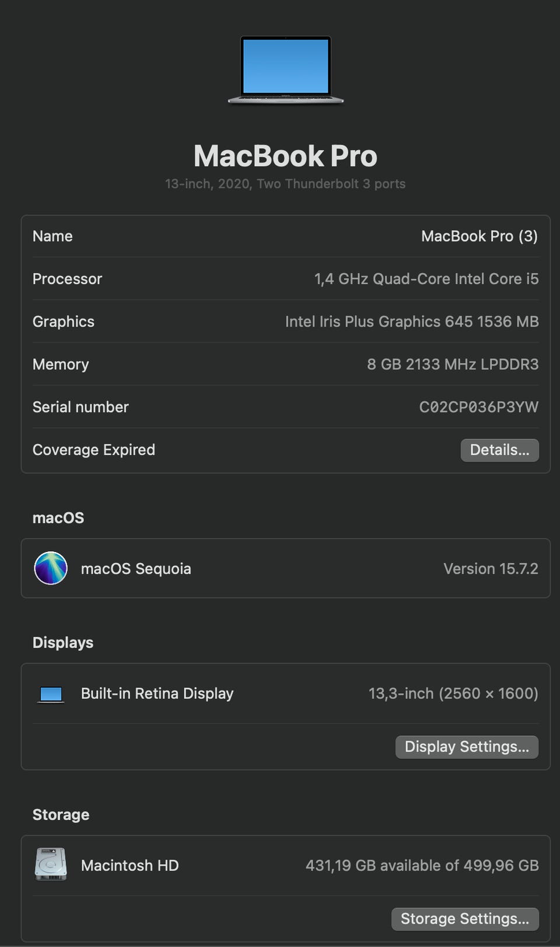The image size is (560, 947).
Task: Click the 431,19 GB available storage text
Action: click(x=422, y=865)
